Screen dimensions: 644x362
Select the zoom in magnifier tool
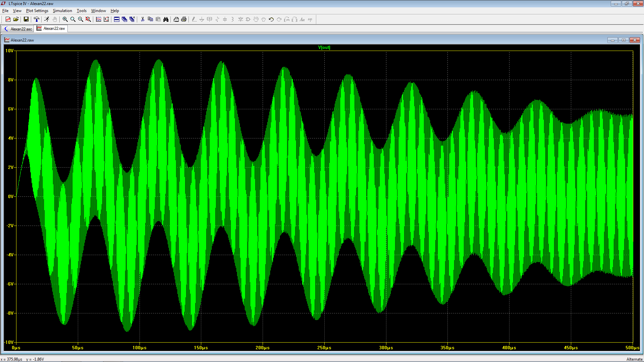65,19
